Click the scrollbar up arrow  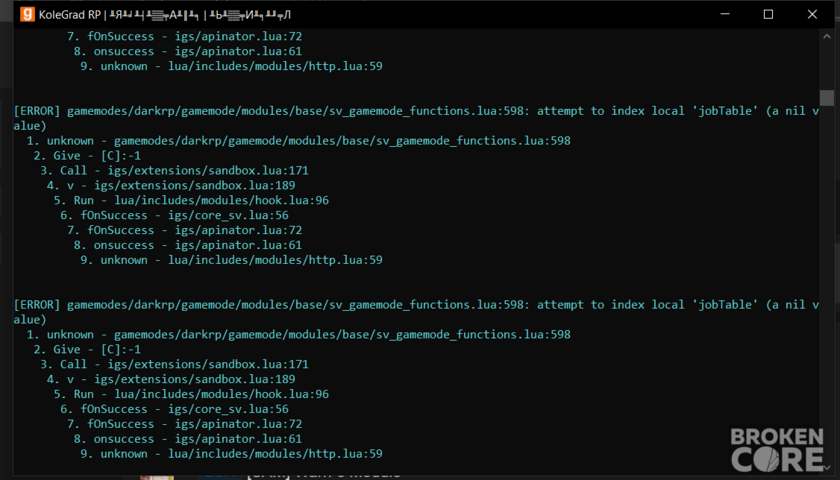click(x=827, y=36)
